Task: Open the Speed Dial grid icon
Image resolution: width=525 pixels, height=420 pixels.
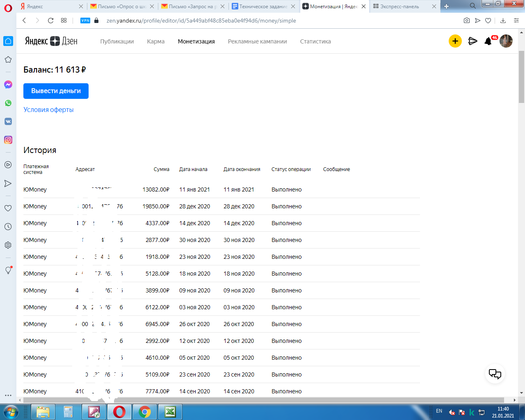Action: coord(64,21)
